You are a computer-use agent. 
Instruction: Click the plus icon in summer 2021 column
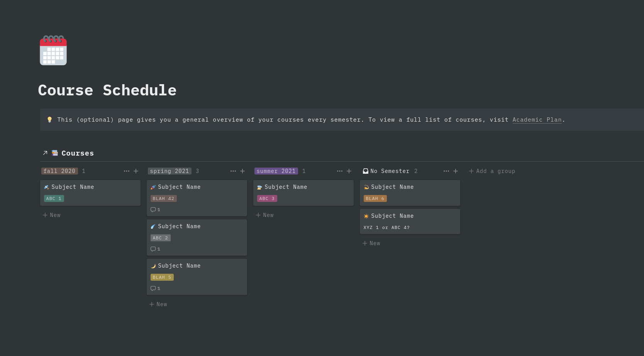point(349,171)
